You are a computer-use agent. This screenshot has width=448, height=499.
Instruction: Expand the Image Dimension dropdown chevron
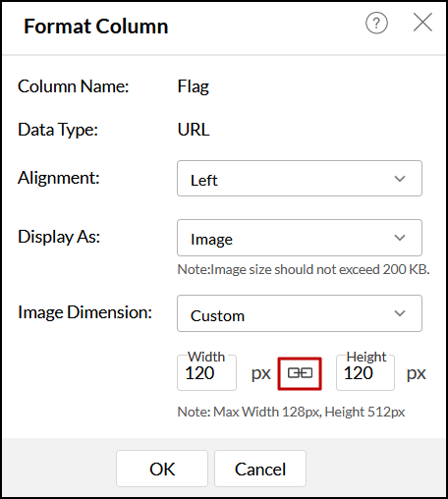tap(400, 313)
